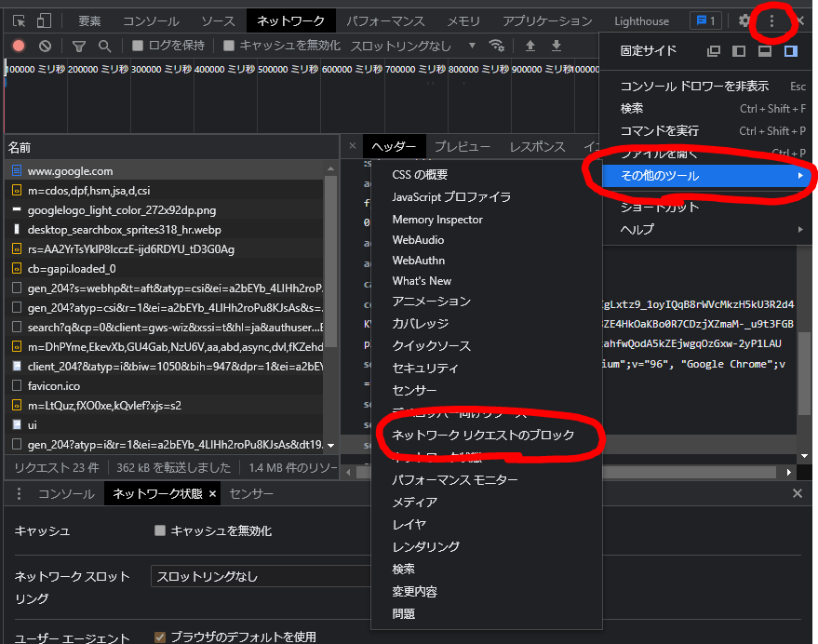Toggle drawer キャッシュを無効化 checkbox

[160, 530]
